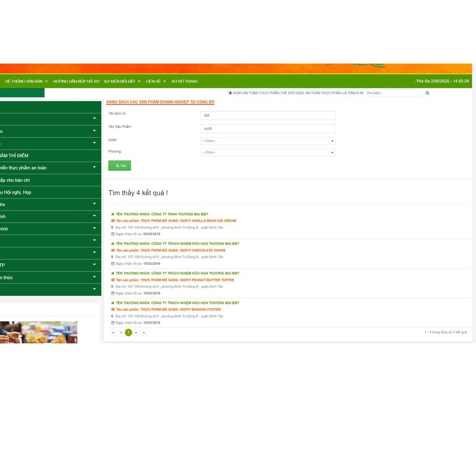Expand the SỰ KIỆN NỔI BẬT menu
Viewport: 476px width, 476px height.
point(122,82)
